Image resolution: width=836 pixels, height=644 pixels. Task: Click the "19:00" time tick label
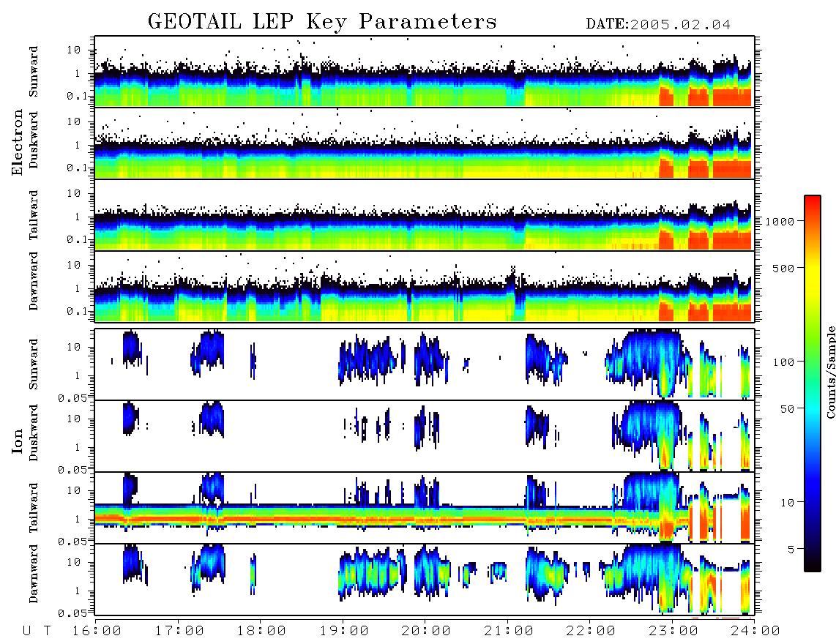344,632
